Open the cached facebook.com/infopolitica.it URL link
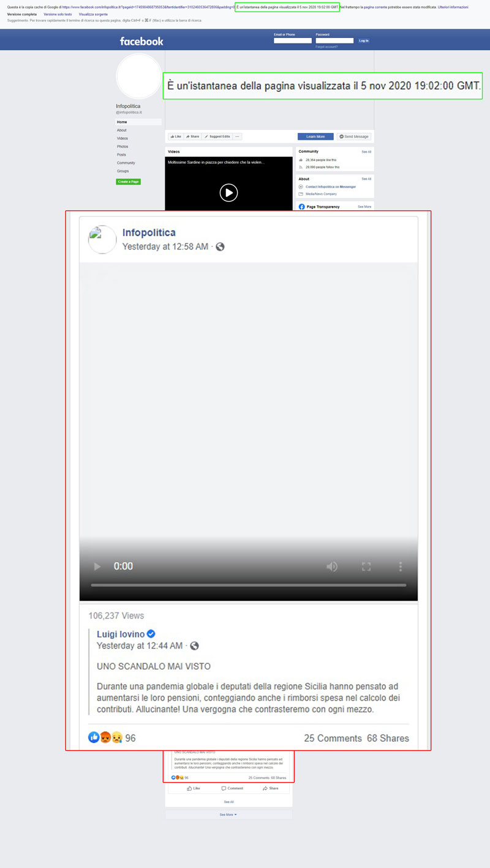 click(148, 7)
